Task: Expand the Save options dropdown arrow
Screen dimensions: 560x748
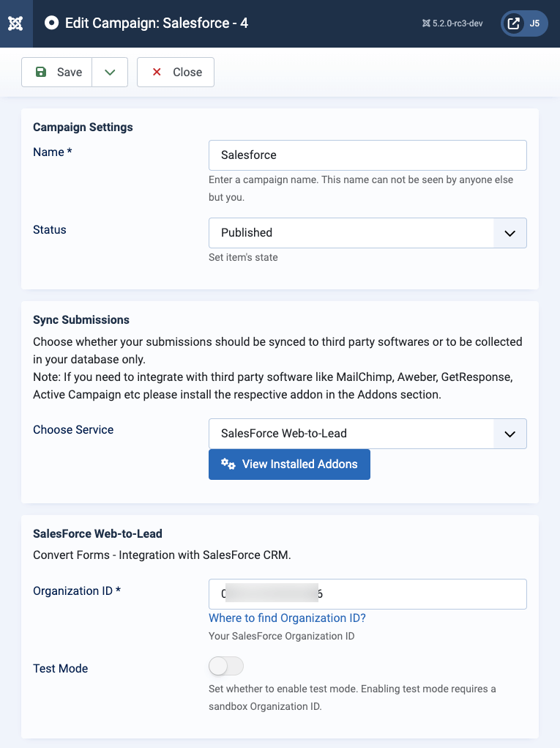Action: [x=110, y=72]
